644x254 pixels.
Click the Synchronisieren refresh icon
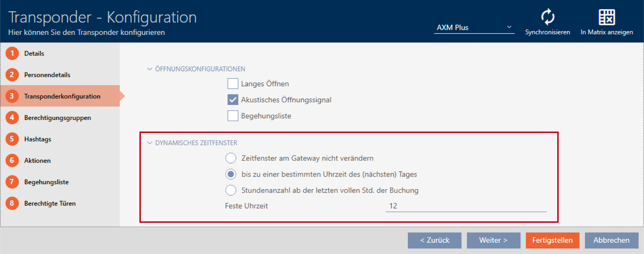(548, 17)
